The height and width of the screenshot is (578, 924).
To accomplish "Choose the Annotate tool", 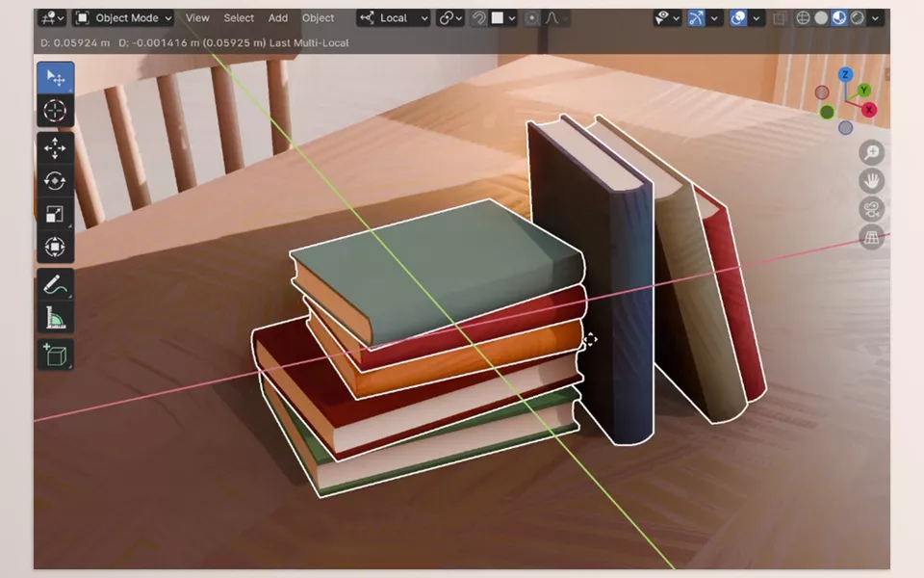I will click(x=55, y=283).
